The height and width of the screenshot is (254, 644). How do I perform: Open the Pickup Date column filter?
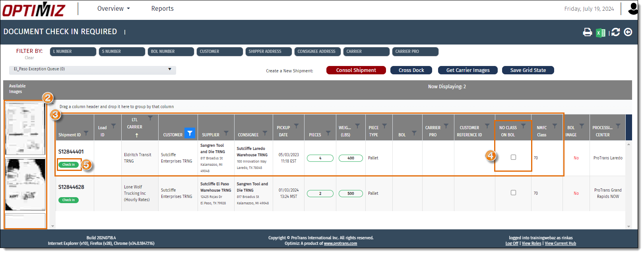296,126
